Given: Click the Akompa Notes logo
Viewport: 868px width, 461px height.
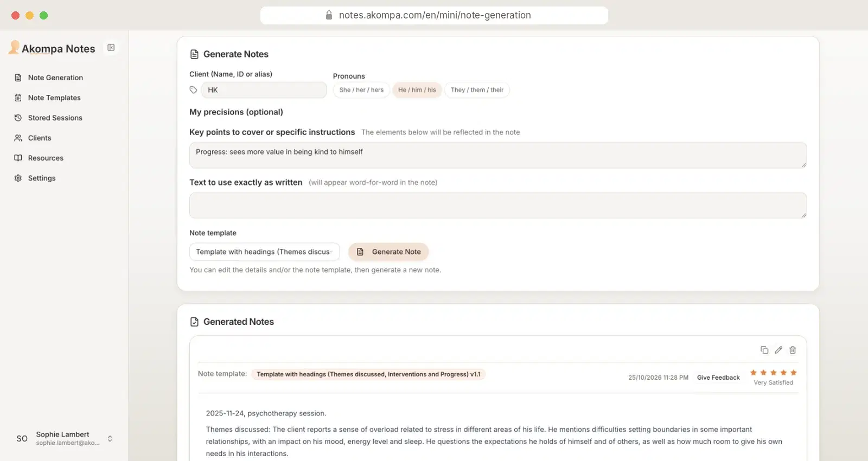Looking at the screenshot, I should (52, 48).
